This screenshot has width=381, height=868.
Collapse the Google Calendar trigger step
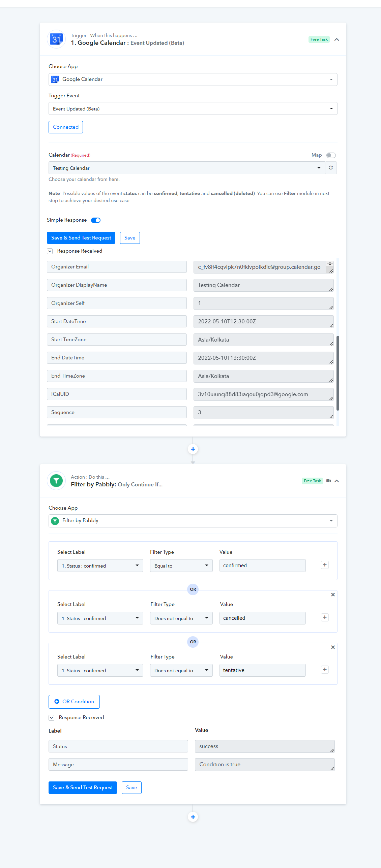(336, 39)
